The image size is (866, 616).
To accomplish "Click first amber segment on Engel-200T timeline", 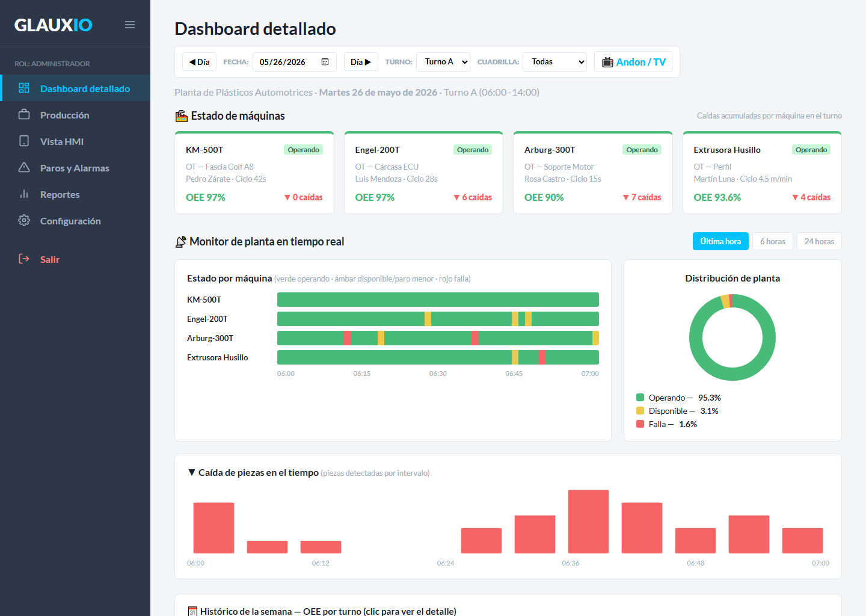I will click(x=428, y=319).
